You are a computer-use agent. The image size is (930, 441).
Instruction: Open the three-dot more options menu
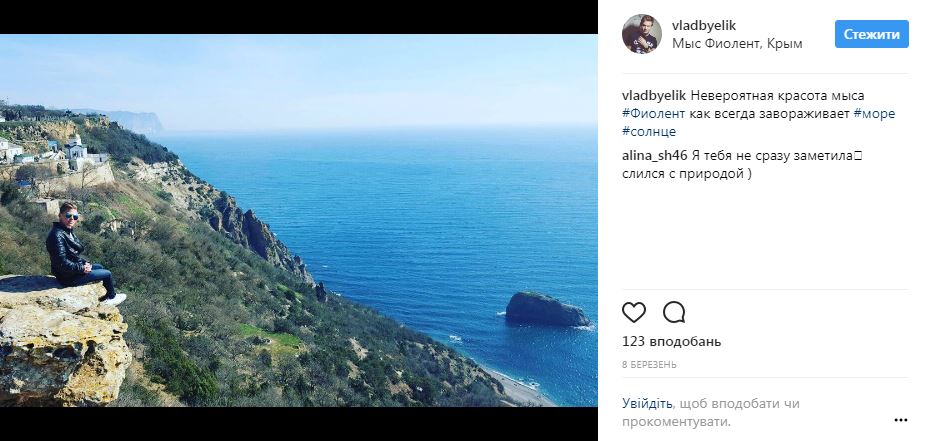tap(900, 420)
